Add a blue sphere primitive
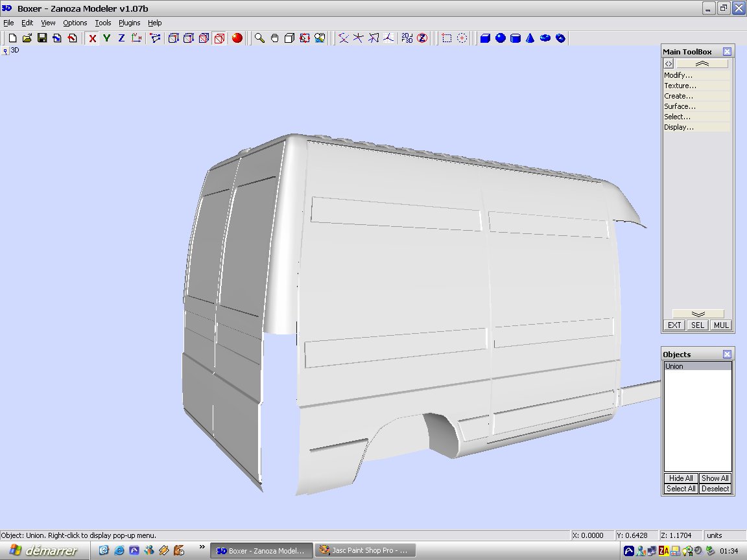The width and height of the screenshot is (747, 560). pos(500,38)
